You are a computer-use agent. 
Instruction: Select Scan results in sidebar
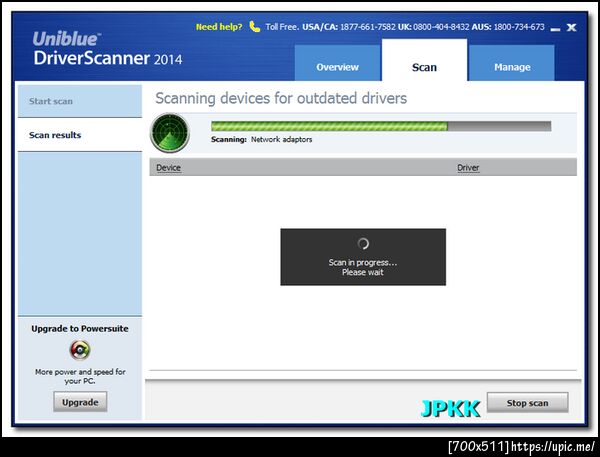pos(80,135)
